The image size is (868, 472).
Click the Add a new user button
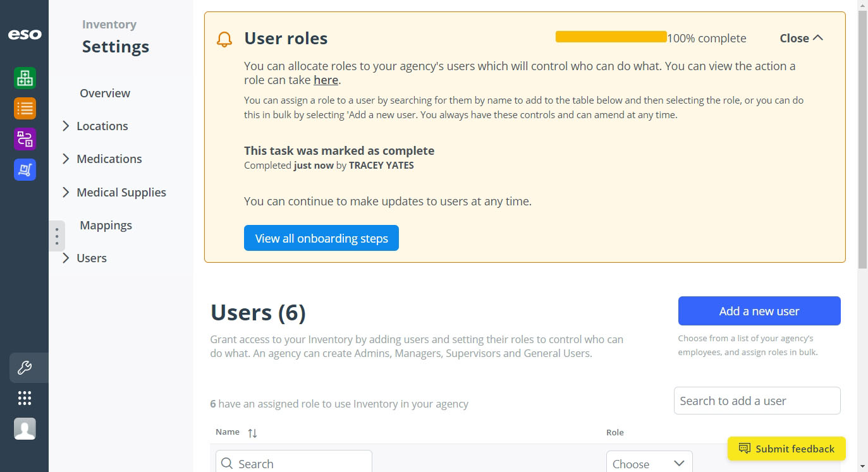(x=759, y=311)
